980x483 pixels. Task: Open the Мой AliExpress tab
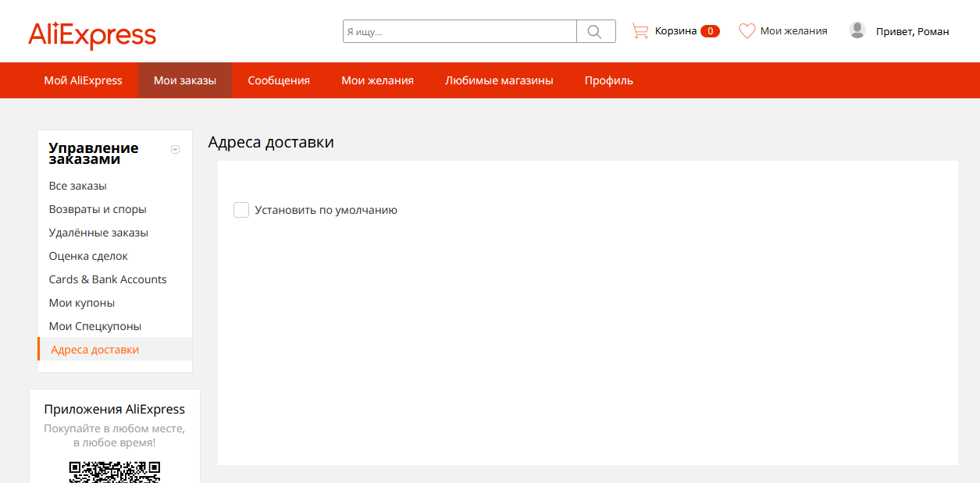[84, 80]
